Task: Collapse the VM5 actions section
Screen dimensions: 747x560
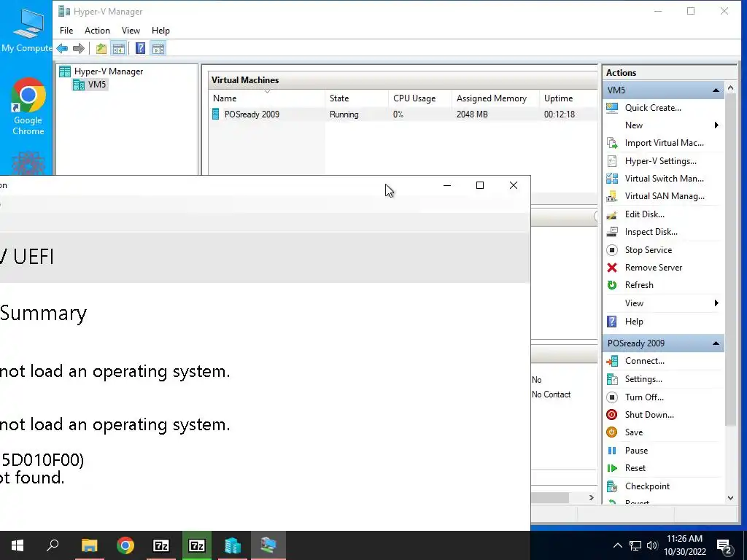Action: [x=716, y=90]
